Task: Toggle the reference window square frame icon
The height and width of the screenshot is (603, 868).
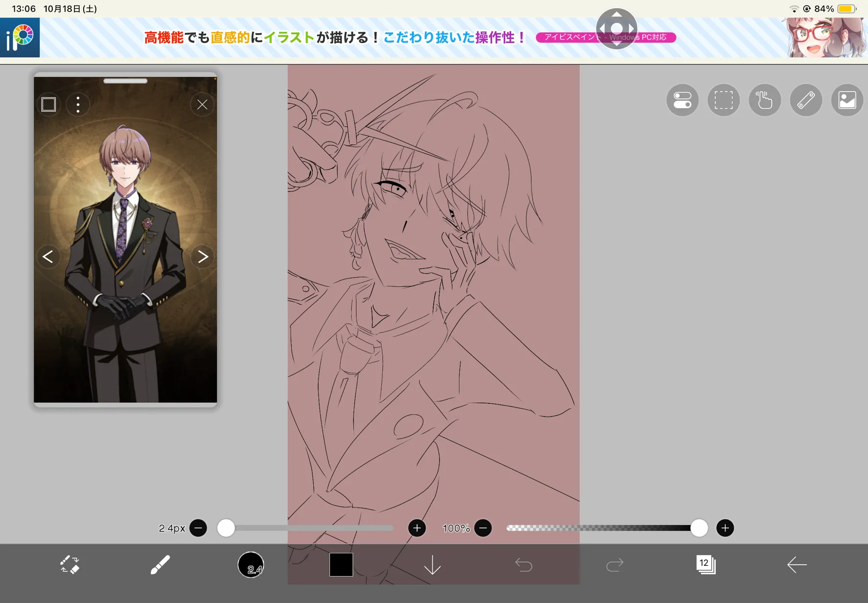Action: click(49, 104)
